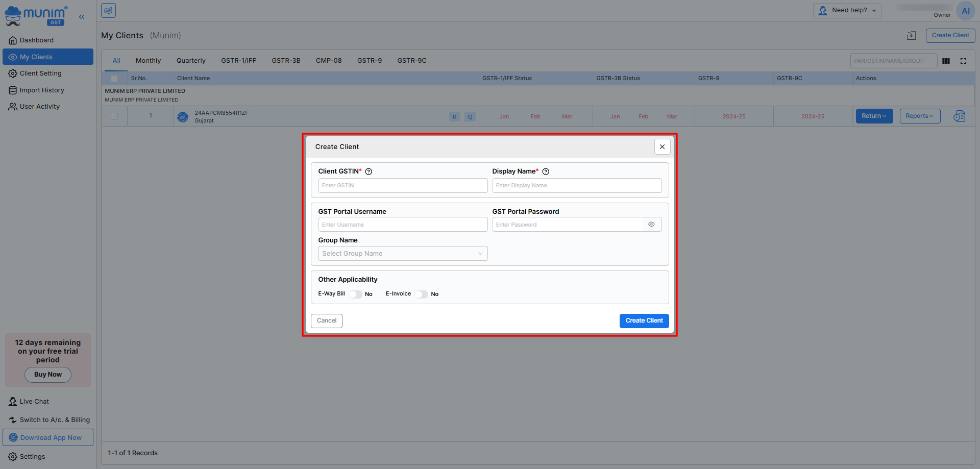
Task: Open Import History in sidebar
Action: [x=42, y=90]
